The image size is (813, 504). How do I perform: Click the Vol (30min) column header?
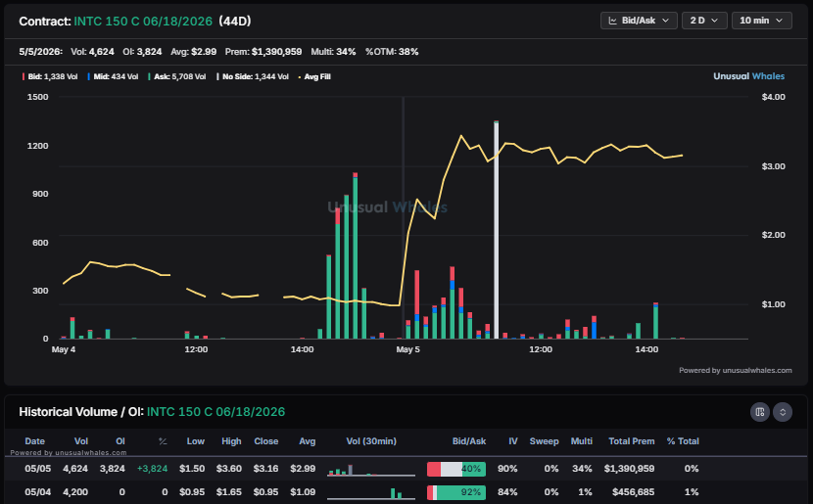371,441
